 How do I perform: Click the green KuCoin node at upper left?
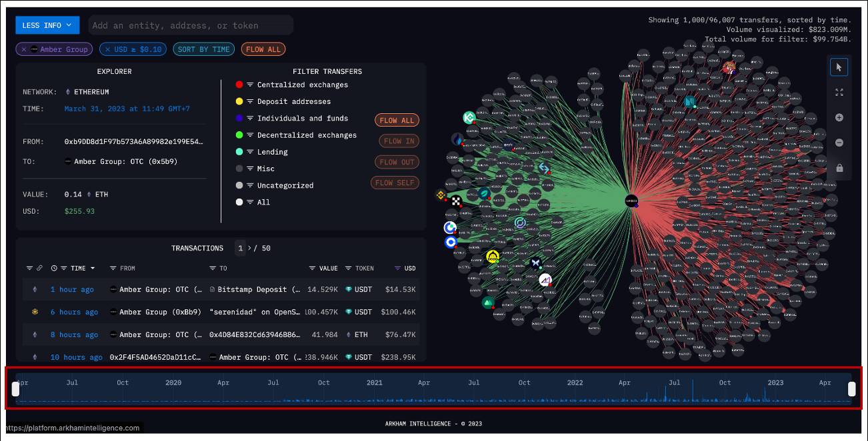[469, 118]
